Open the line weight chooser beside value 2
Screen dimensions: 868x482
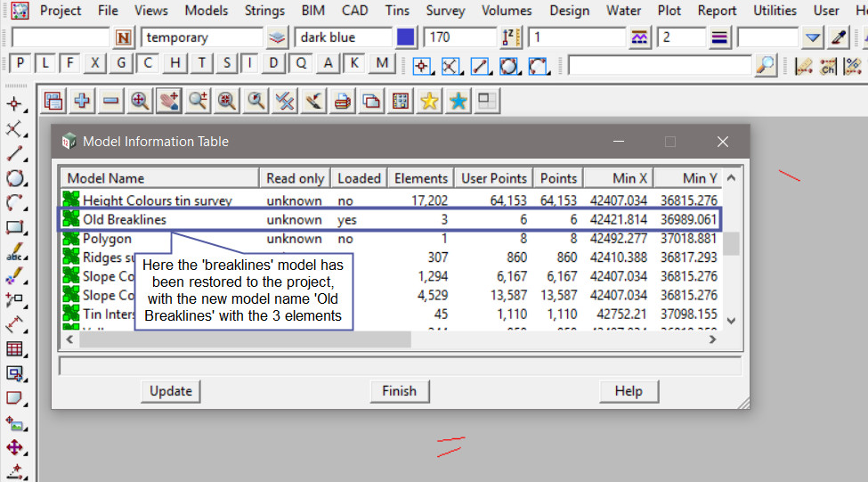click(x=719, y=37)
